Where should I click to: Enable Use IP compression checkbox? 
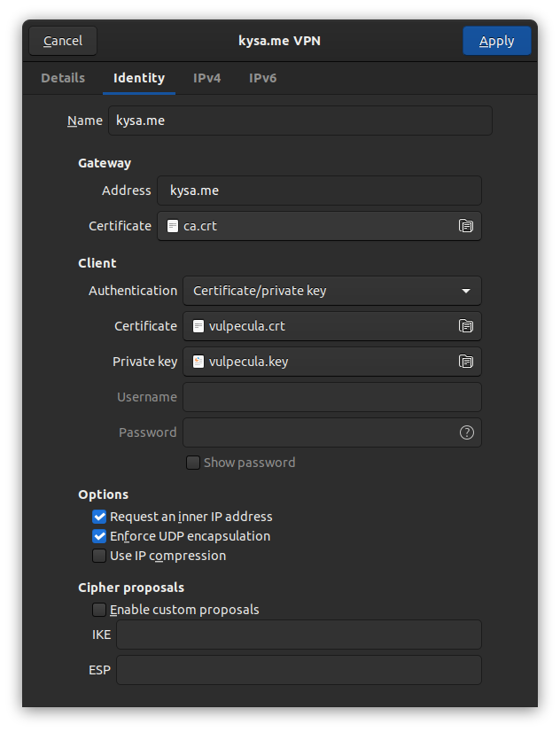click(x=99, y=556)
